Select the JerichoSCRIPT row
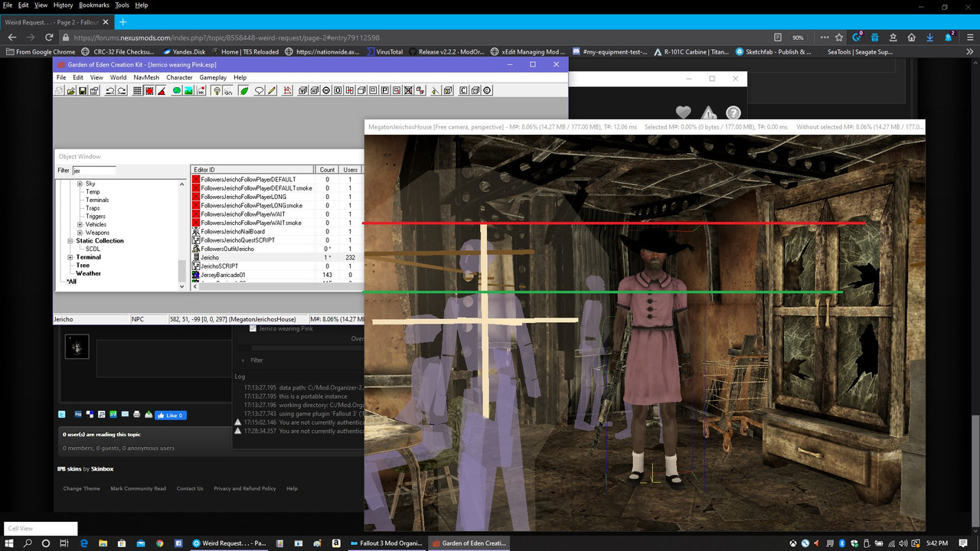Viewport: 980px width, 551px height. coord(276,266)
